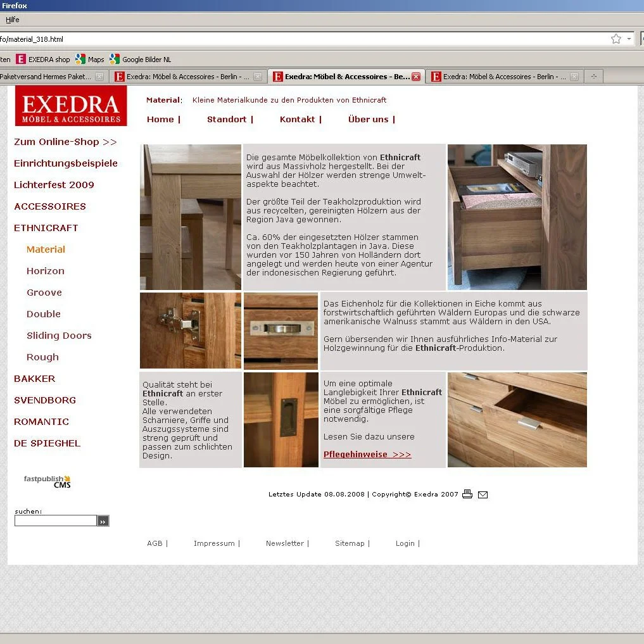Open the Horizon collection
The width and height of the screenshot is (644, 644).
(45, 271)
